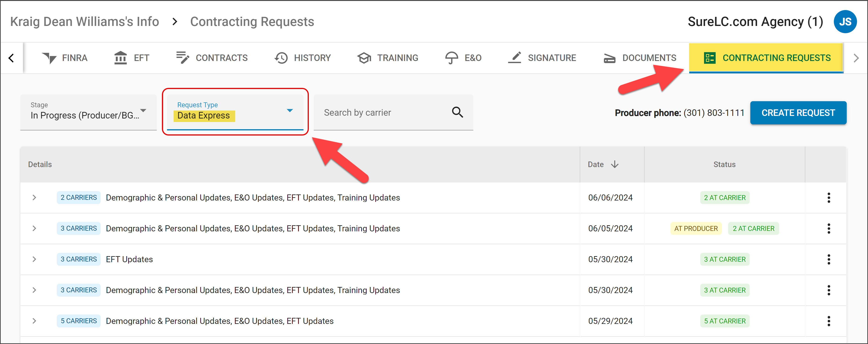868x344 pixels.
Task: Select the FINRA tab icon
Action: click(50, 57)
